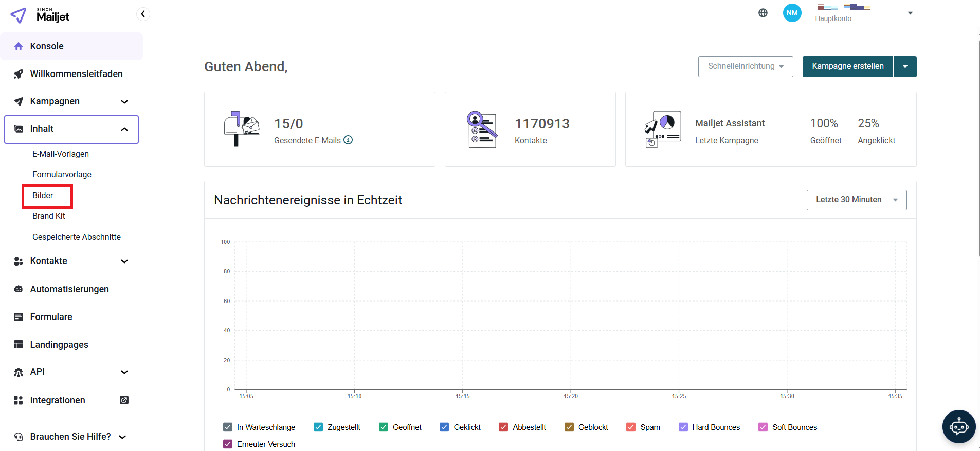Click the contacts magnifier illustration
The height and width of the screenshot is (451, 980).
pos(482,129)
